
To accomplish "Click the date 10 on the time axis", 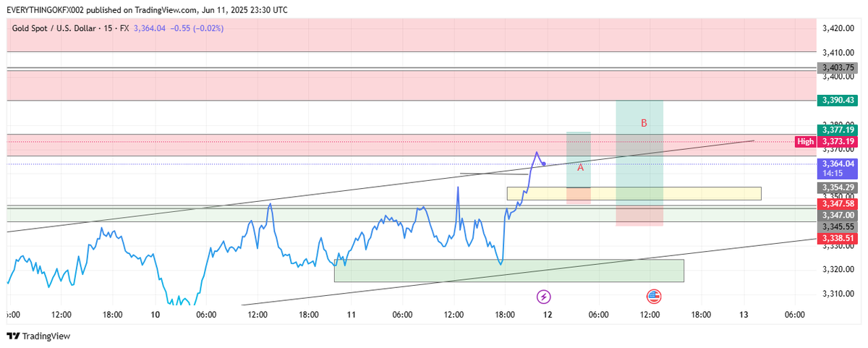I will pos(156,315).
